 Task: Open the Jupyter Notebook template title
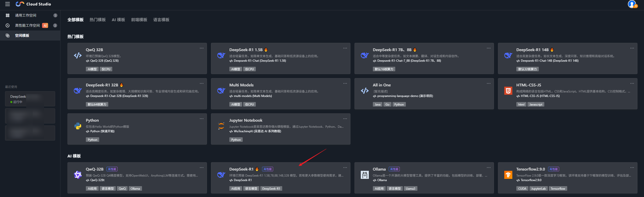(246, 120)
